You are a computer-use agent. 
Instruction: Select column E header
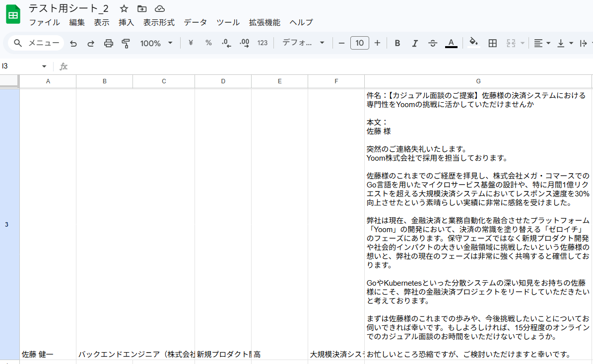click(279, 81)
